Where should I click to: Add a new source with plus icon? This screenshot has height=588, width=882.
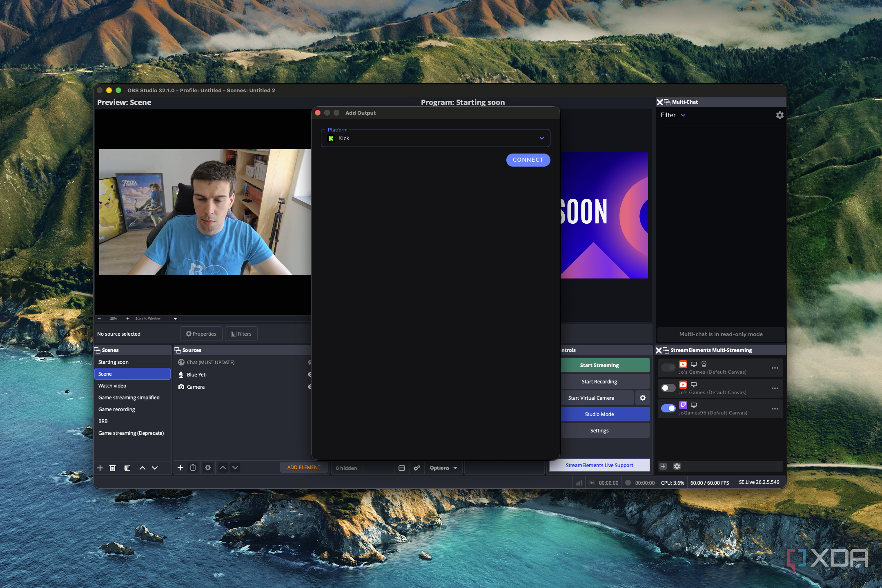tap(180, 468)
